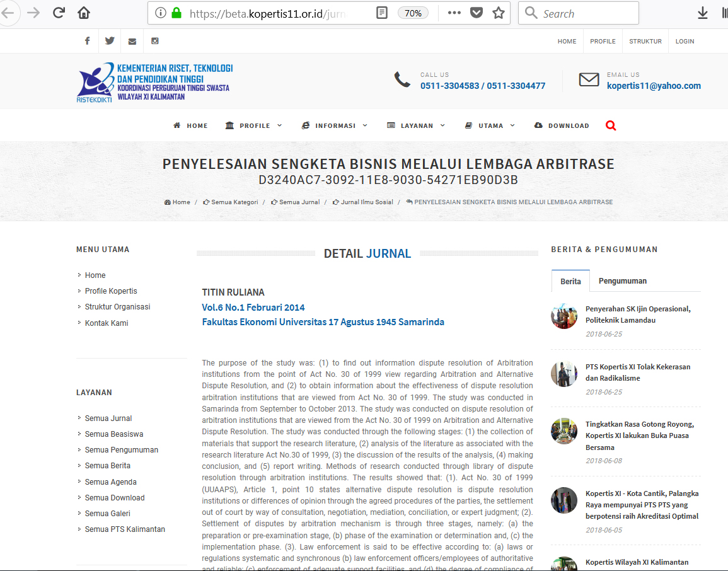This screenshot has height=571, width=728.
Task: Click the red search magnifier icon
Action: coord(610,125)
